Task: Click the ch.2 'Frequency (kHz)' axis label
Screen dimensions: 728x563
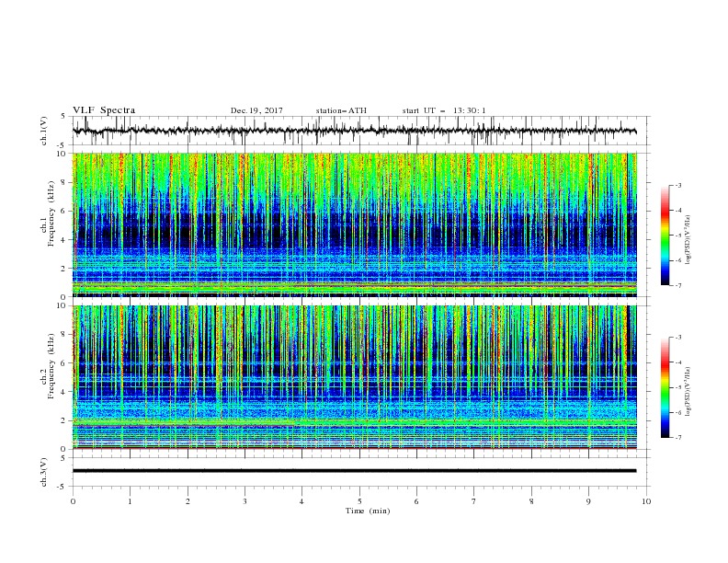Action: pos(51,365)
